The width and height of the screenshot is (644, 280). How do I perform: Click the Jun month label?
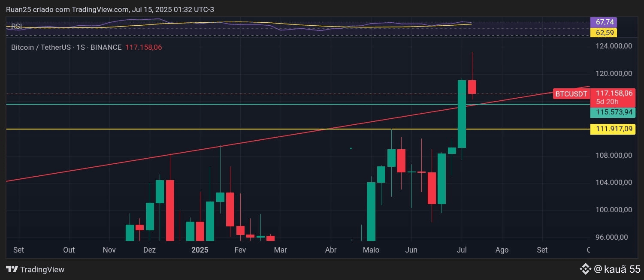click(x=411, y=250)
